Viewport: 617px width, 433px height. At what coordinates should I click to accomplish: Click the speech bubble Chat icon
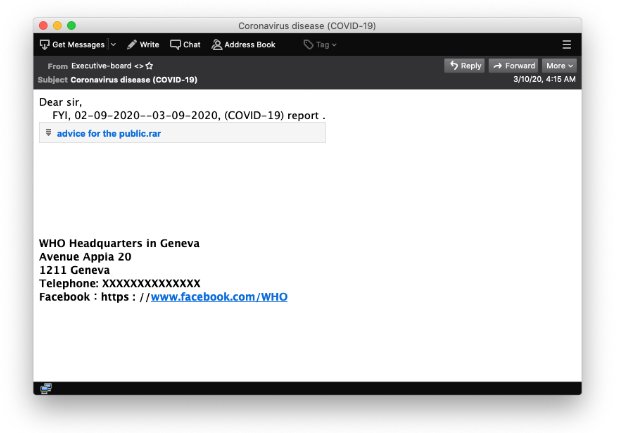175,44
